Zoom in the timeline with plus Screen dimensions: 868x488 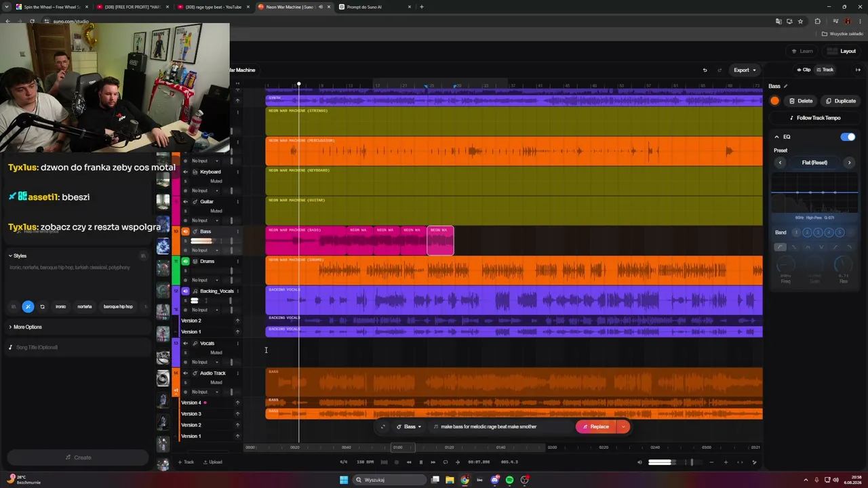(x=726, y=462)
